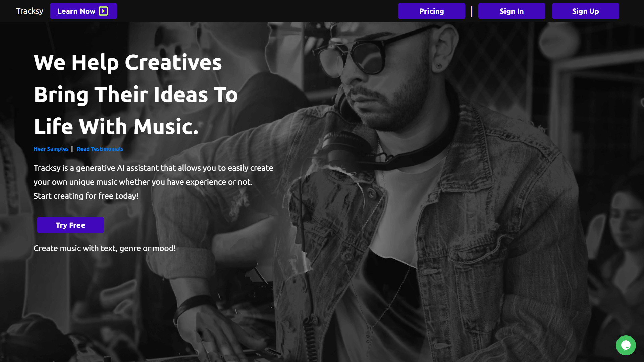This screenshot has height=362, width=644.
Task: Click the "Bring Their Ideas To" headline line
Action: pyautogui.click(x=136, y=95)
